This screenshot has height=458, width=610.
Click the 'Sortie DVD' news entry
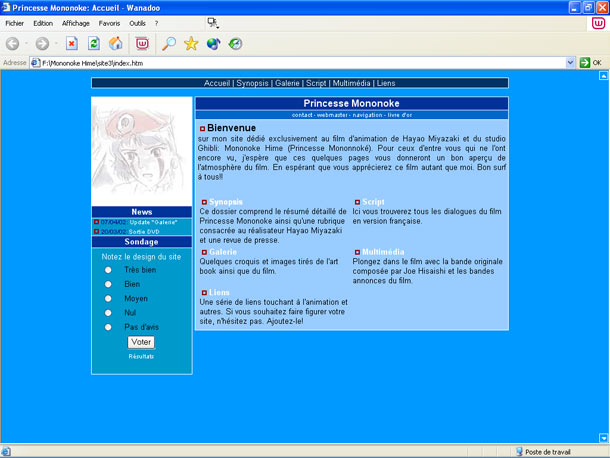(144, 232)
